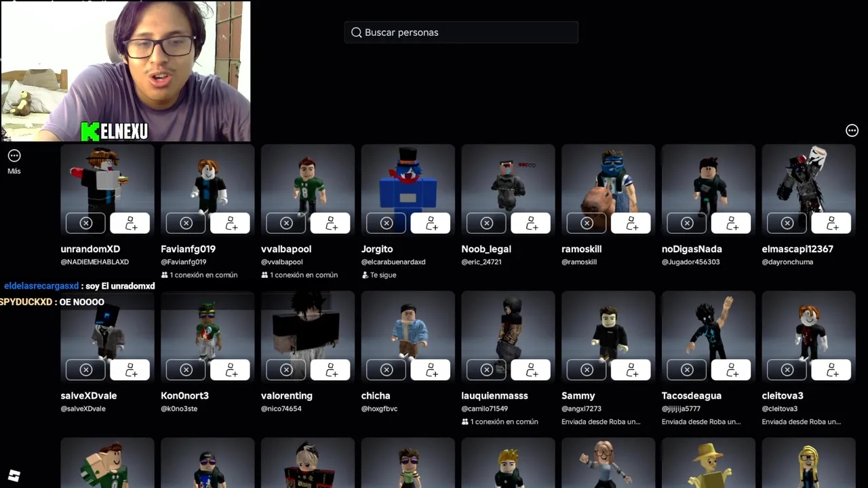Click the @dayronchuma username text

point(787,262)
